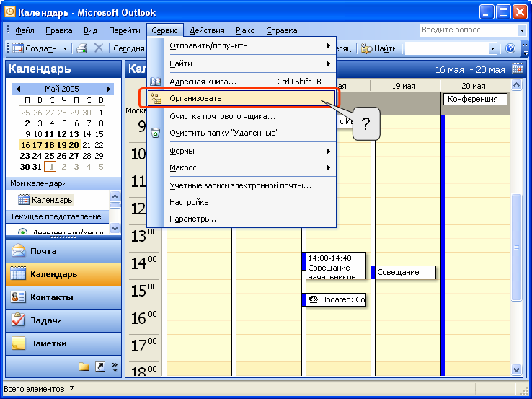
Task: Select the 14:00-14:40 Совещание appointment
Action: click(334, 266)
